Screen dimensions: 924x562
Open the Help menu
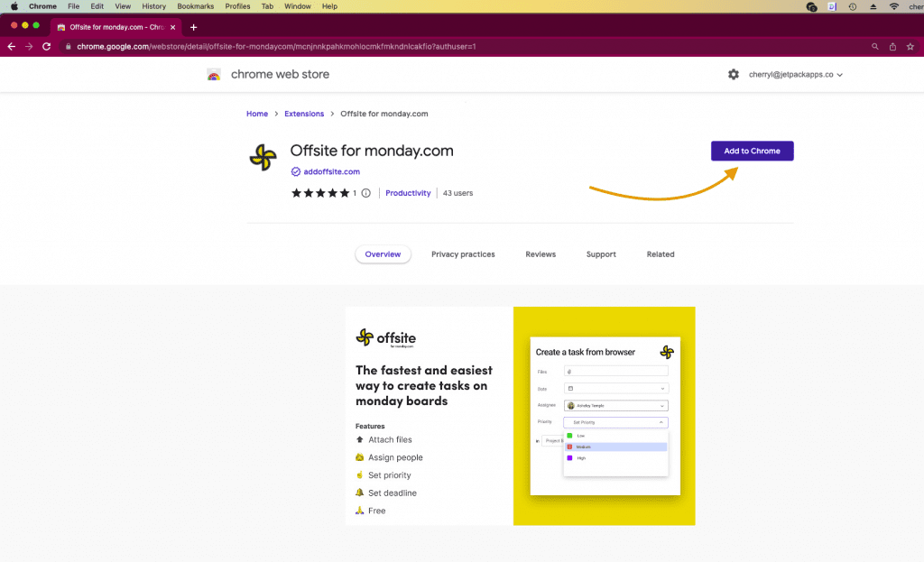(x=330, y=6)
